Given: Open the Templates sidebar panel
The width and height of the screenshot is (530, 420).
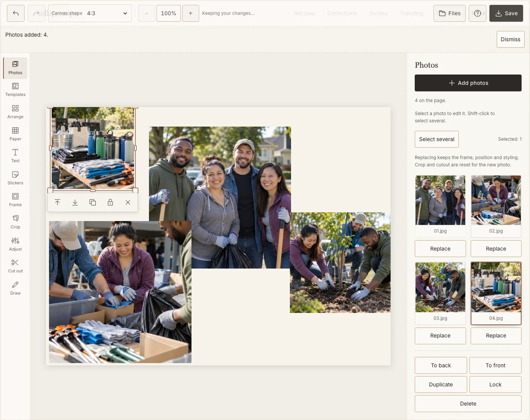Looking at the screenshot, I should coord(15,90).
